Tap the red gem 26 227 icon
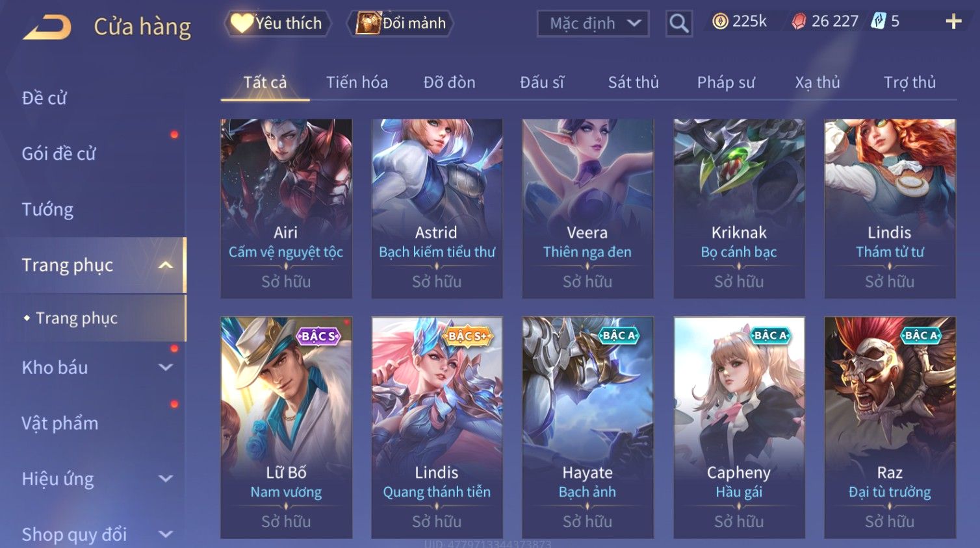 tap(799, 21)
